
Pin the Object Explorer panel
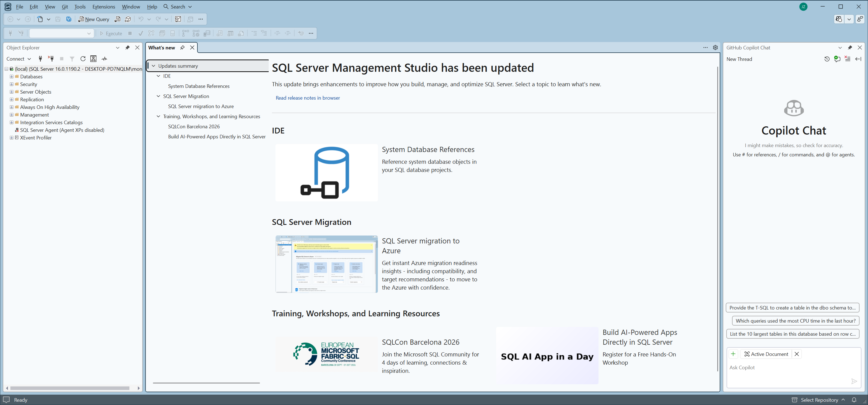[127, 47]
